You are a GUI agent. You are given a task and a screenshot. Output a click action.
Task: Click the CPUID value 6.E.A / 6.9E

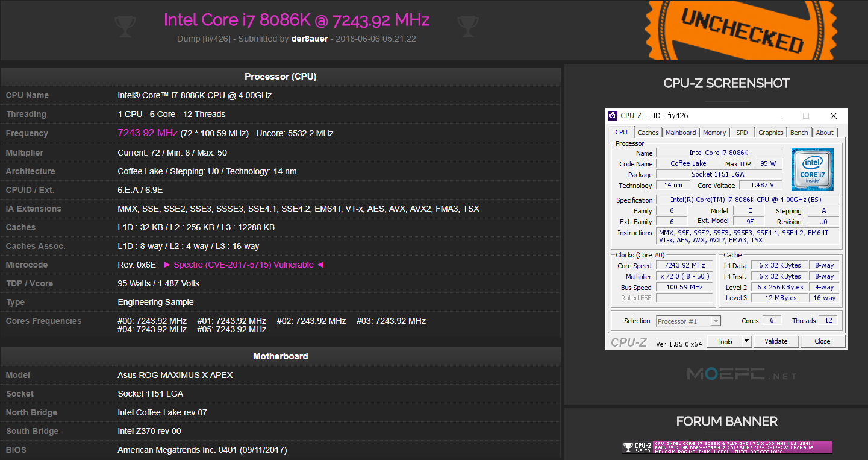(140, 190)
